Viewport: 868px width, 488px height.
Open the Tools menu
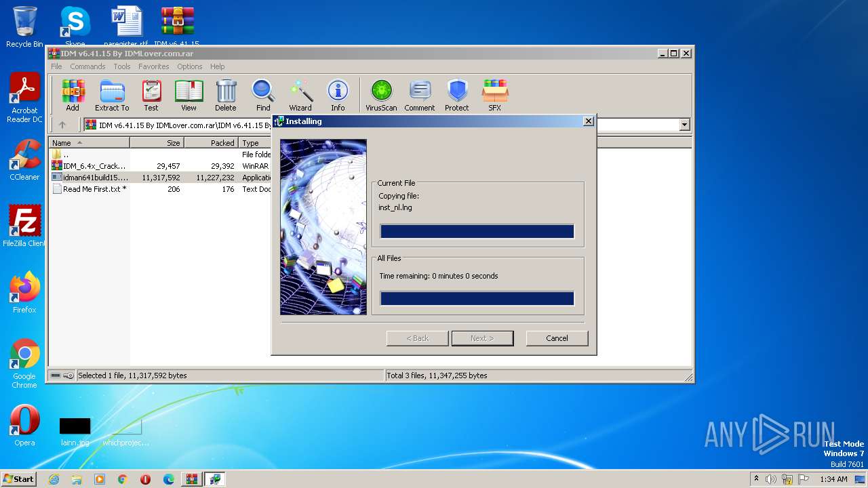[x=122, y=66]
